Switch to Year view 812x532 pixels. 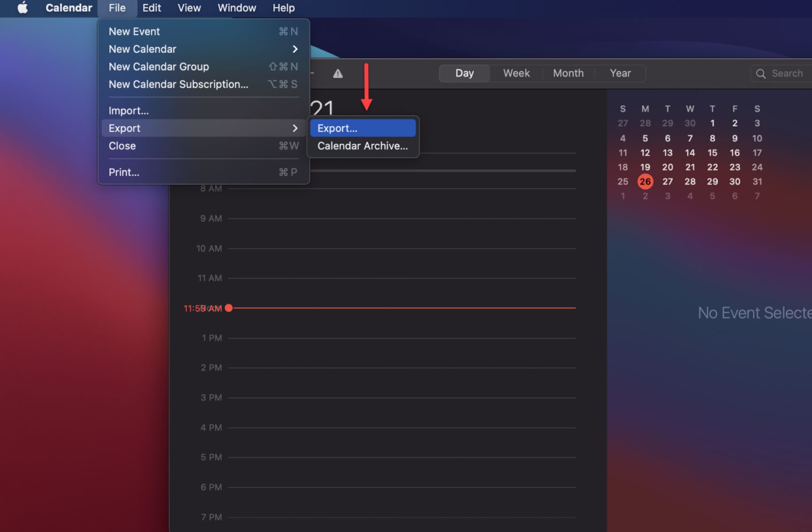620,73
